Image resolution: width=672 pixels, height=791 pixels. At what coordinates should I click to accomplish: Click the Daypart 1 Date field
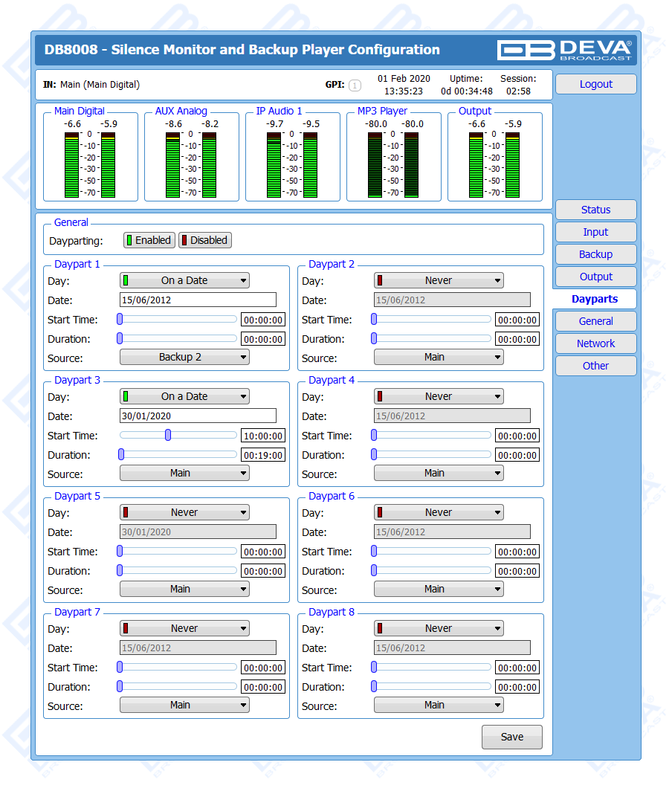[198, 300]
